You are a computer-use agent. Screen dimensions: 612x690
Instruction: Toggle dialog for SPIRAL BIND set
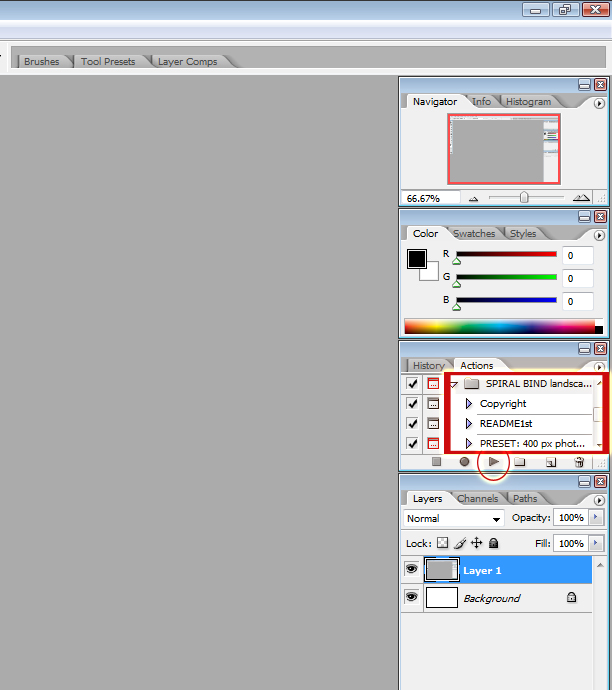433,383
